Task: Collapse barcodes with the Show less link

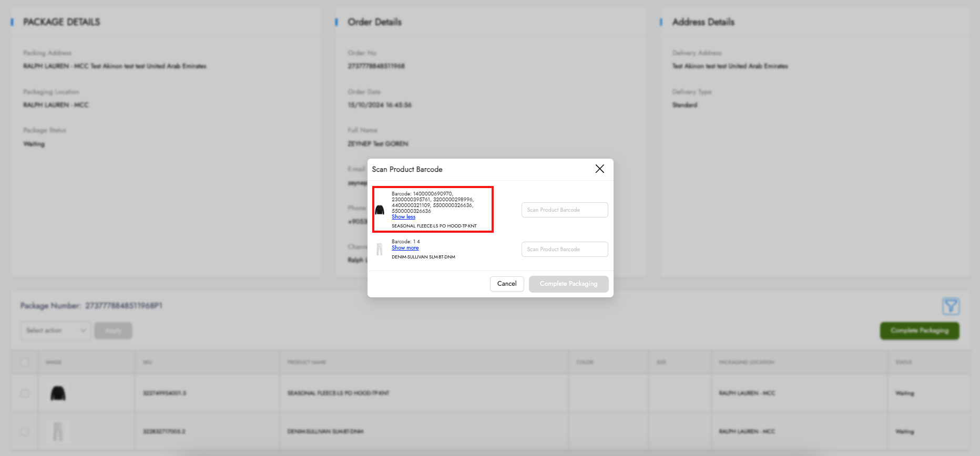Action: (403, 217)
